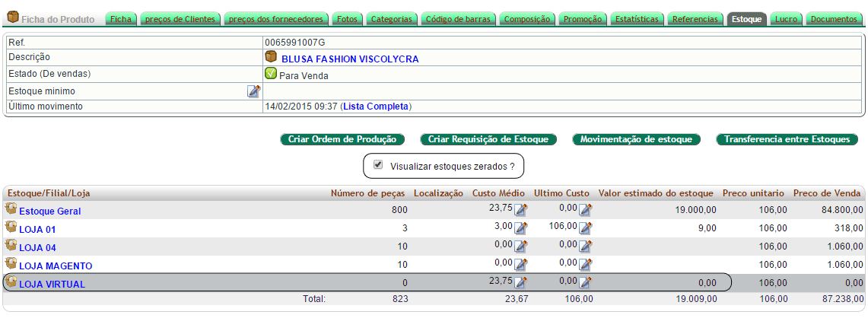Open the Lista Completa link

click(376, 107)
